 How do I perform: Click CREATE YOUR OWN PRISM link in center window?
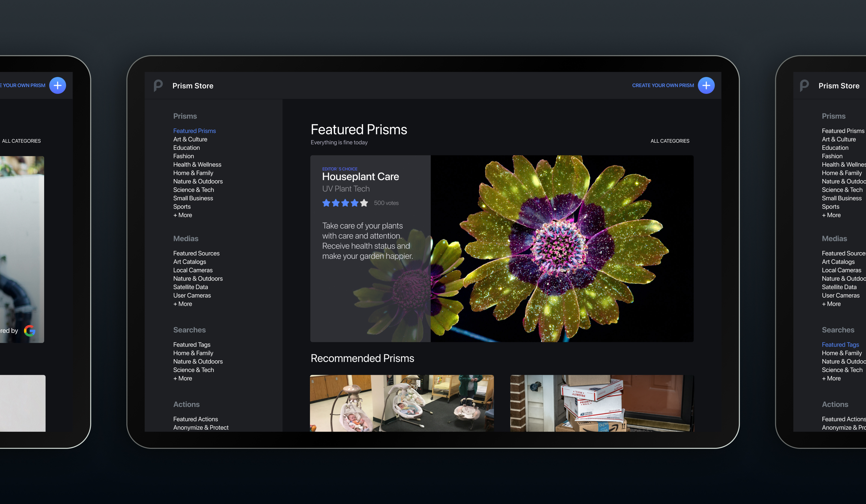pos(663,85)
